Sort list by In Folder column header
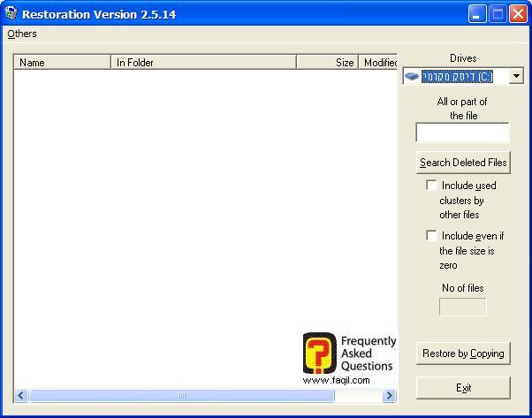This screenshot has height=418, width=532. (203, 63)
